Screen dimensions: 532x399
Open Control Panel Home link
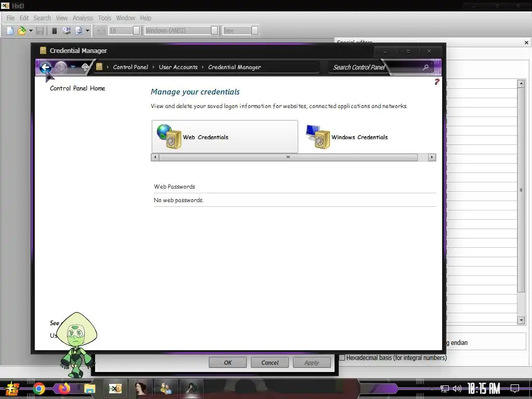pos(77,88)
